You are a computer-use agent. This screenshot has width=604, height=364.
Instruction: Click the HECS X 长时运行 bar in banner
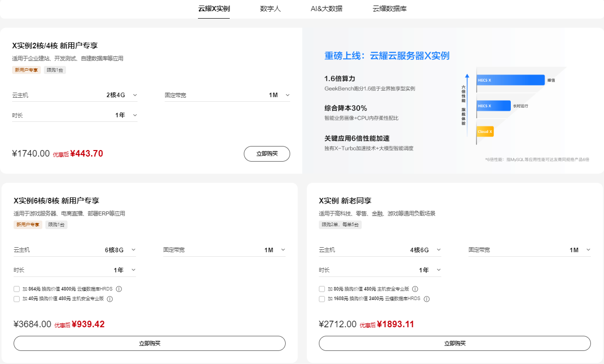(x=494, y=106)
